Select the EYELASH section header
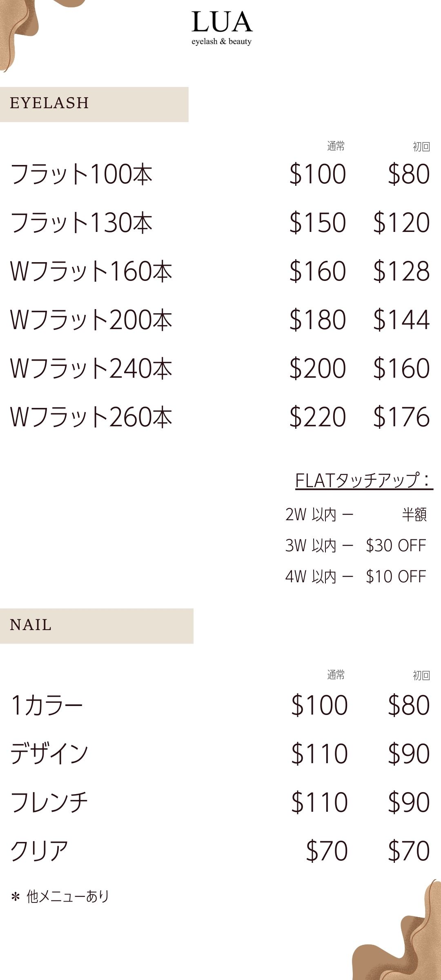441x980 pixels. coord(49,103)
